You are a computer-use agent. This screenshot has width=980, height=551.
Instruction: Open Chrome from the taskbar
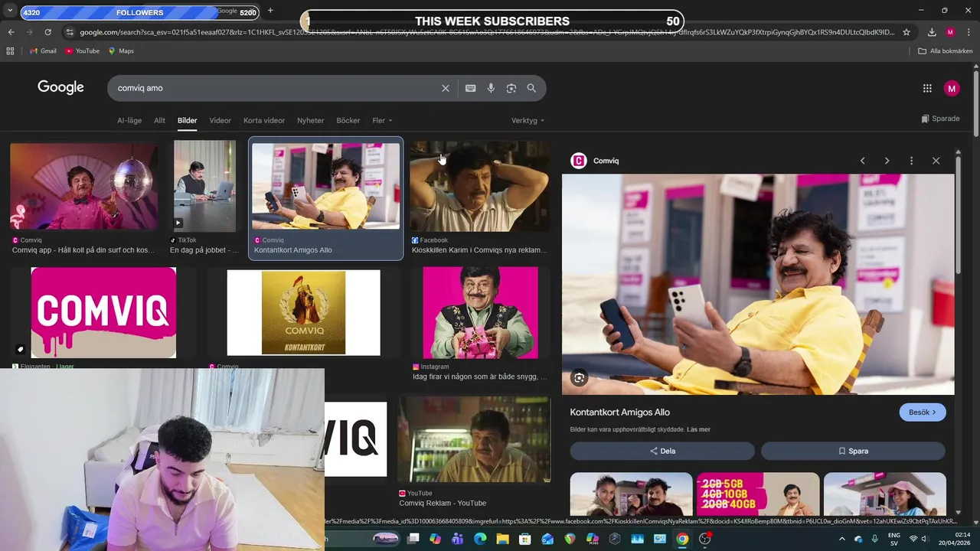pos(681,539)
